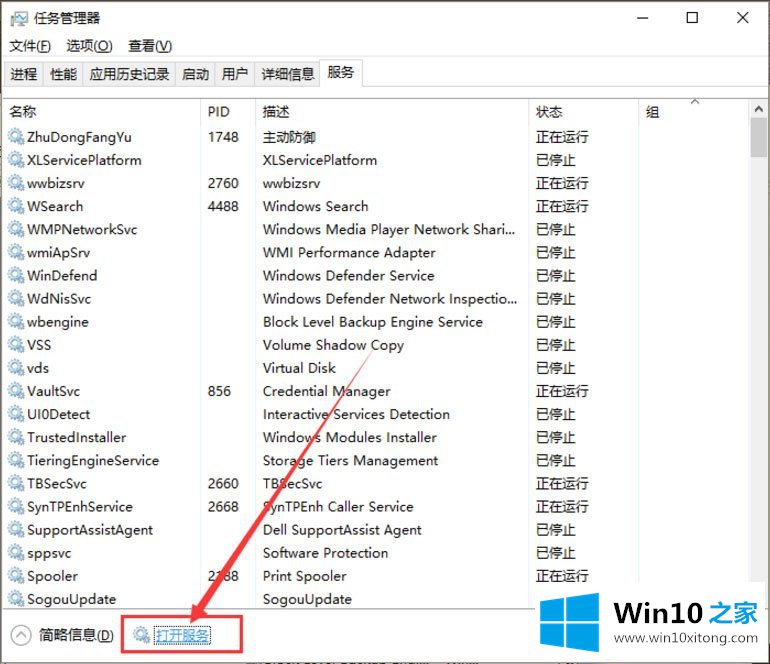The image size is (770, 664).
Task: Switch to the 进程 tab
Action: [x=24, y=74]
